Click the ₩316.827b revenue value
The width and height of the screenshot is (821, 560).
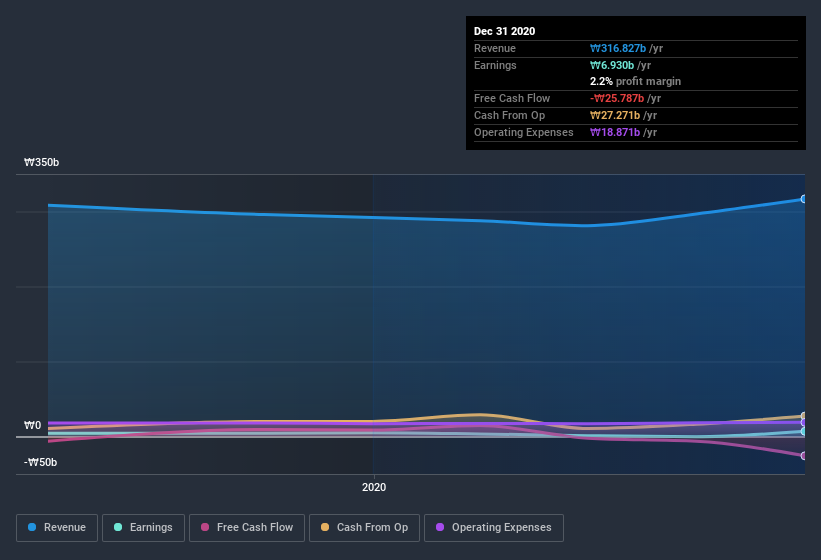618,48
